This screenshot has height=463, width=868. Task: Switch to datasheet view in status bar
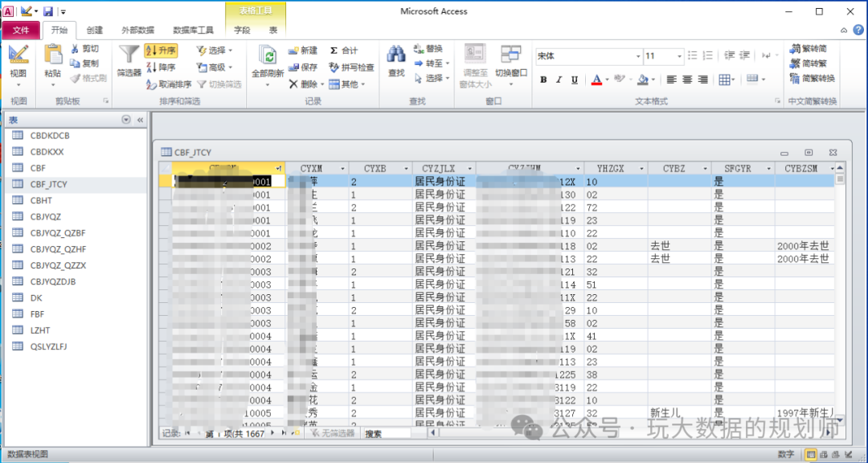point(811,454)
